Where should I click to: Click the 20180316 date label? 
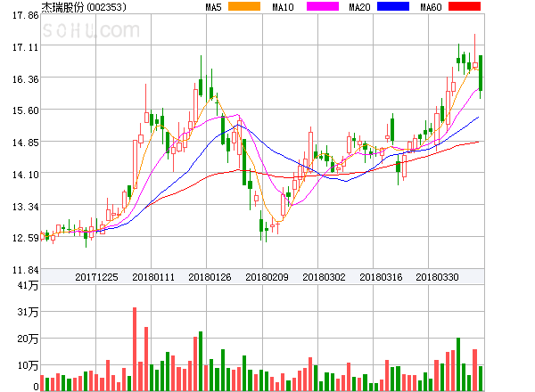pyautogui.click(x=381, y=277)
